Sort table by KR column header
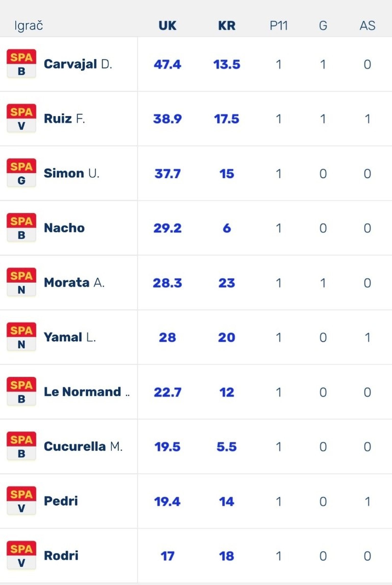 tap(227, 26)
